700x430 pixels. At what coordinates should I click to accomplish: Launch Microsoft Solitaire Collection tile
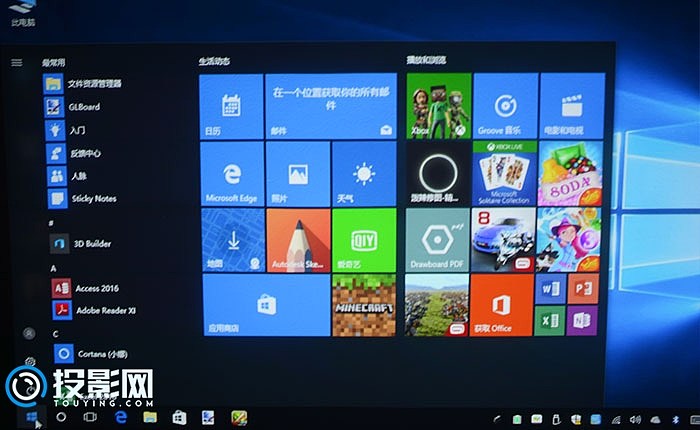click(x=504, y=173)
